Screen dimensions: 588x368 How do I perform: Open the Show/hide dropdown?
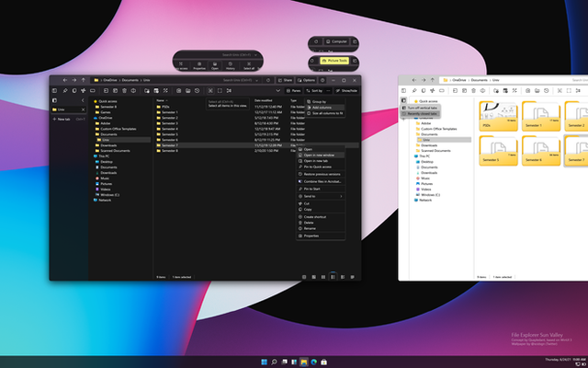[345, 91]
